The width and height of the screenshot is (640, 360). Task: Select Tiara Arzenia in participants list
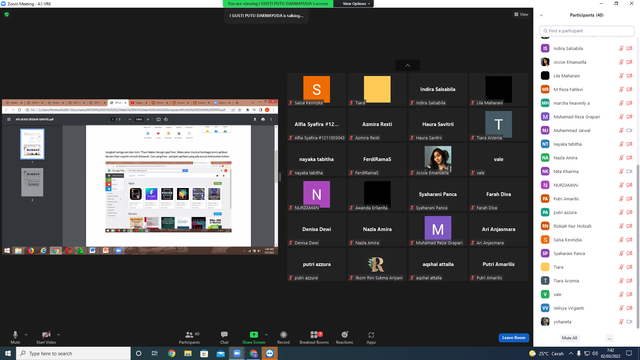click(586, 281)
